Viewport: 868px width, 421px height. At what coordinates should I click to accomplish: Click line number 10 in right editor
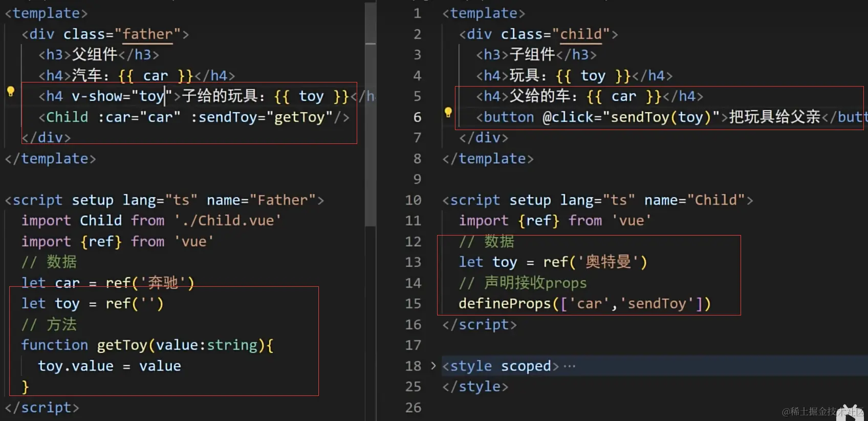click(413, 200)
